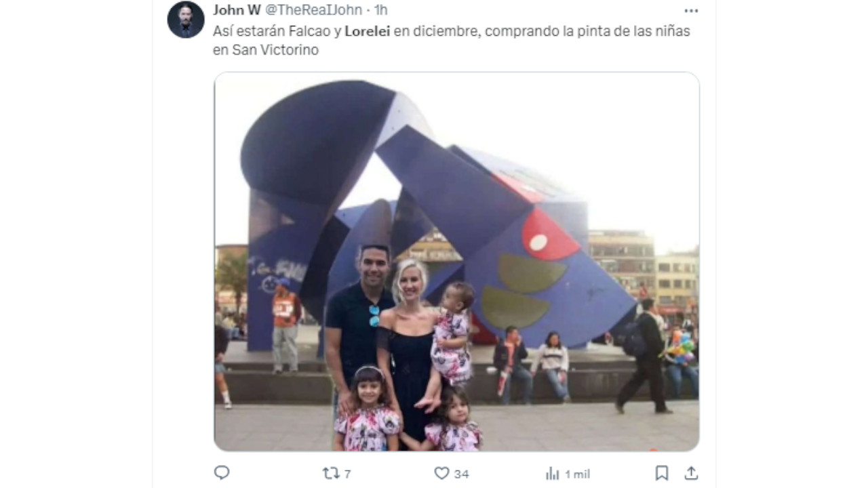Open the 1h timestamp permalink
The width and height of the screenshot is (868, 488).
pos(380,9)
